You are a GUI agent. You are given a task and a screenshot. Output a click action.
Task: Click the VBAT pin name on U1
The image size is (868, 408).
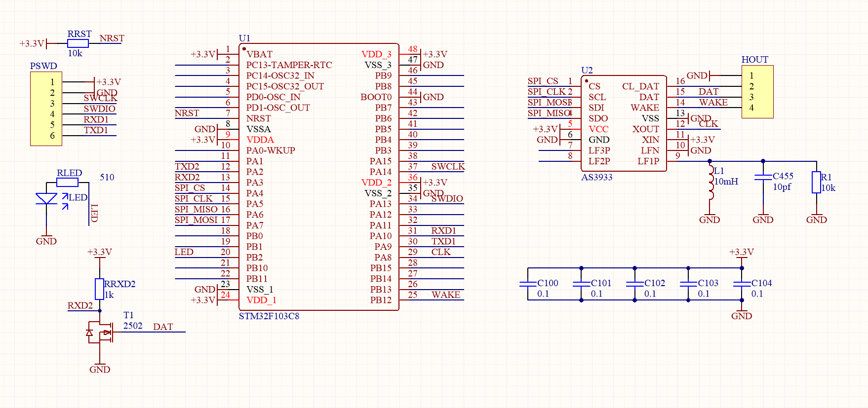(x=260, y=54)
